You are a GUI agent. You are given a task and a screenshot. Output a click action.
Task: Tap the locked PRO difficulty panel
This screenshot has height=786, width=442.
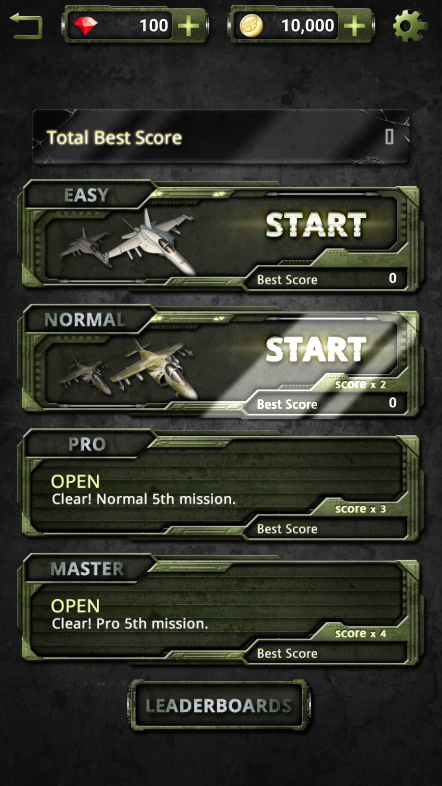point(220,484)
